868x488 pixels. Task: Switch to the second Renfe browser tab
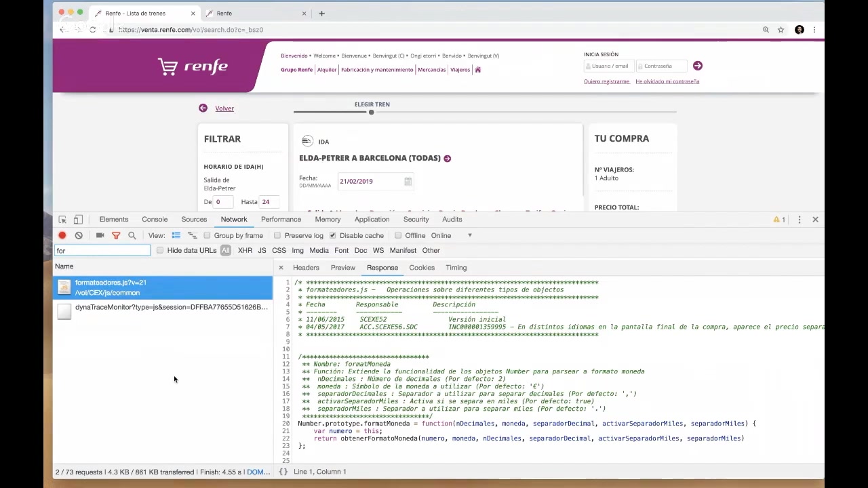coord(256,14)
